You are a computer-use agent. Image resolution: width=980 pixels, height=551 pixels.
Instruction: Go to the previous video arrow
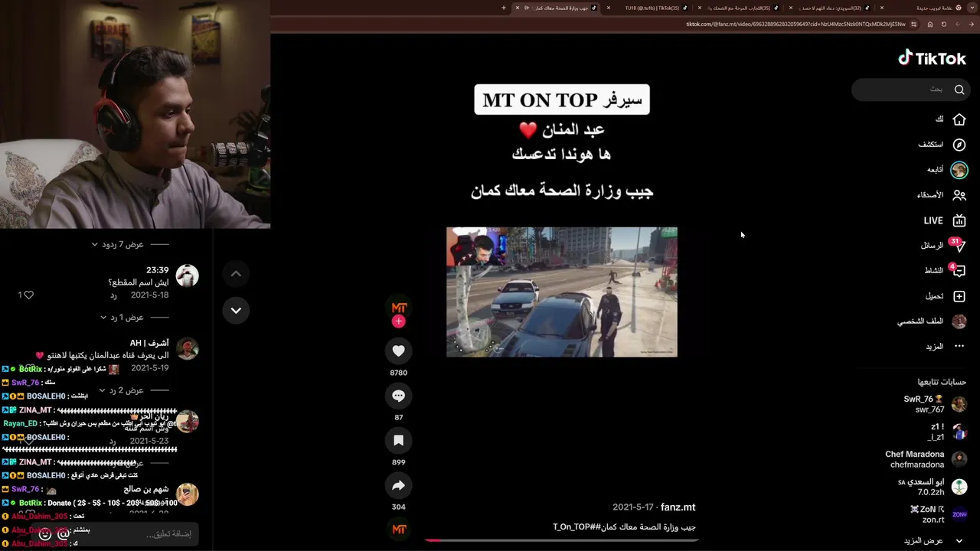point(236,273)
